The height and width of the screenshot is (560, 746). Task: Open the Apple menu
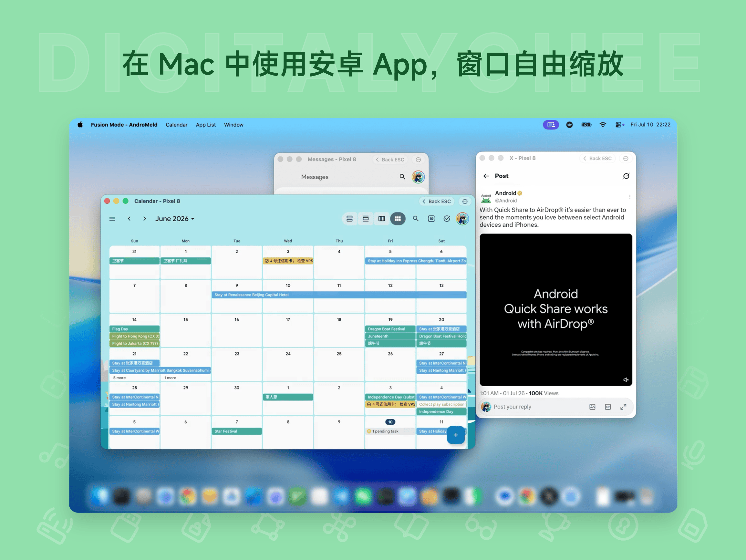click(80, 125)
